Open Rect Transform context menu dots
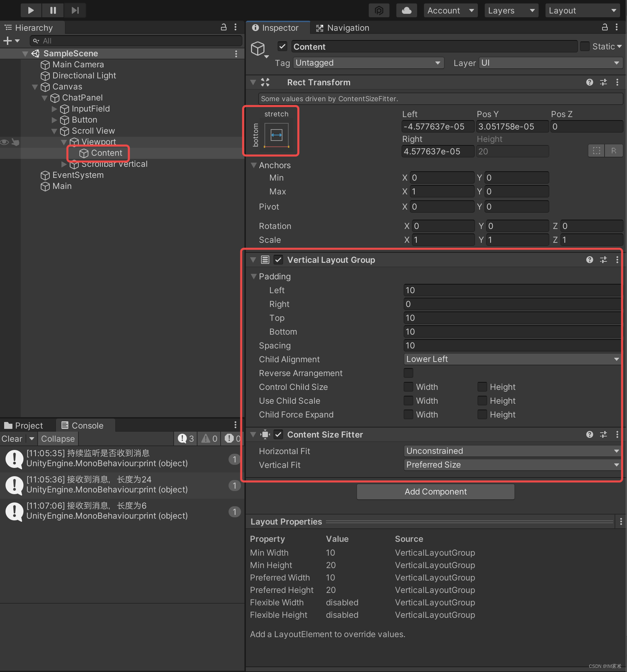Image resolution: width=627 pixels, height=672 pixels. 617,82
